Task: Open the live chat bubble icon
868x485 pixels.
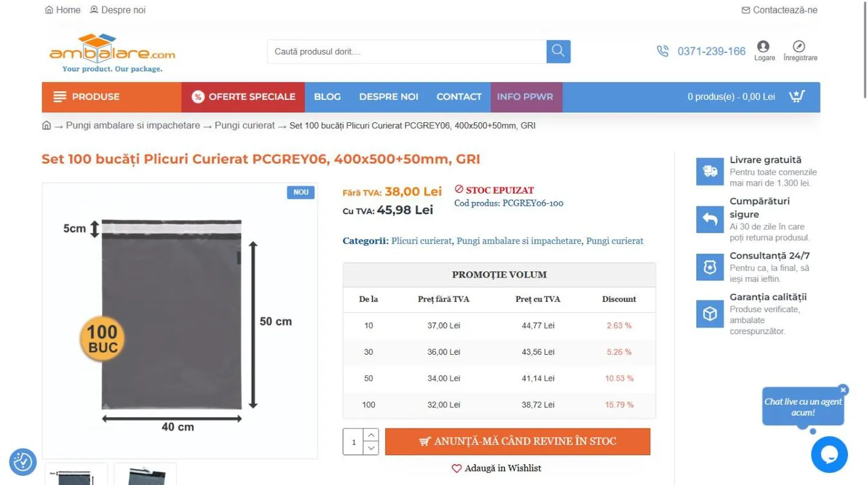Action: click(829, 454)
